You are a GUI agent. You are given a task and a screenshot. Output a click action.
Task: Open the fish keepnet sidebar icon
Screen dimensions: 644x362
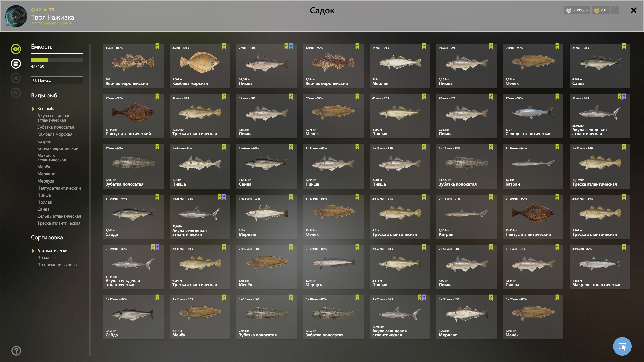coord(16,49)
